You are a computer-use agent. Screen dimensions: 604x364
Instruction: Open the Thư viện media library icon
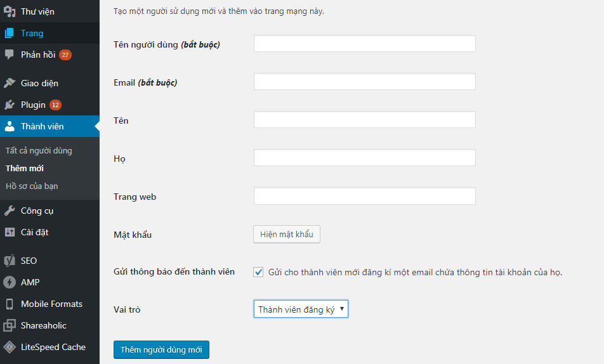click(10, 11)
